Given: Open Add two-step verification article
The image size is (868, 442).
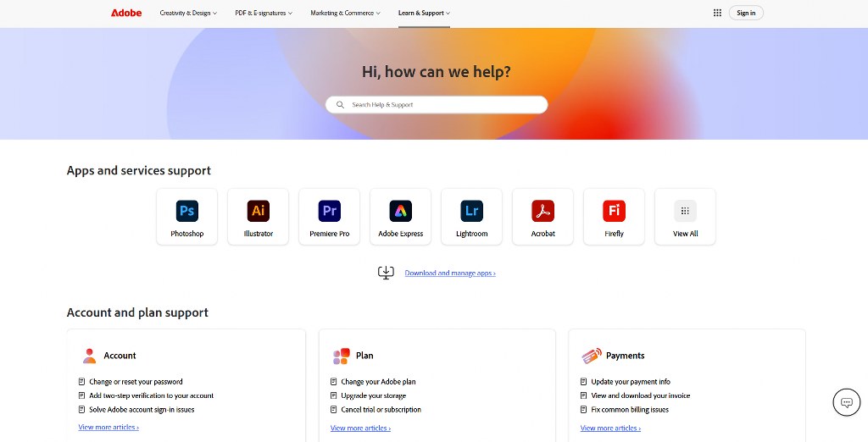Looking at the screenshot, I should click(151, 395).
